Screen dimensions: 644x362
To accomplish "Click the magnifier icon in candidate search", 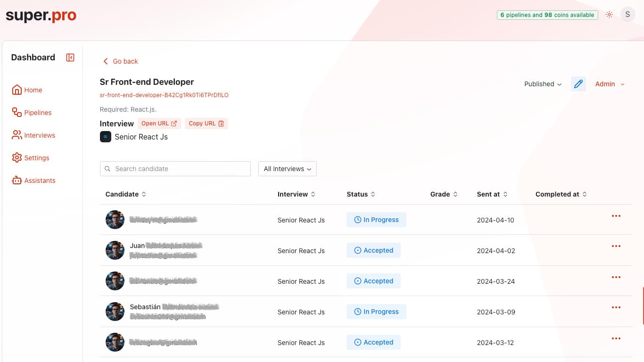I will point(108,169).
